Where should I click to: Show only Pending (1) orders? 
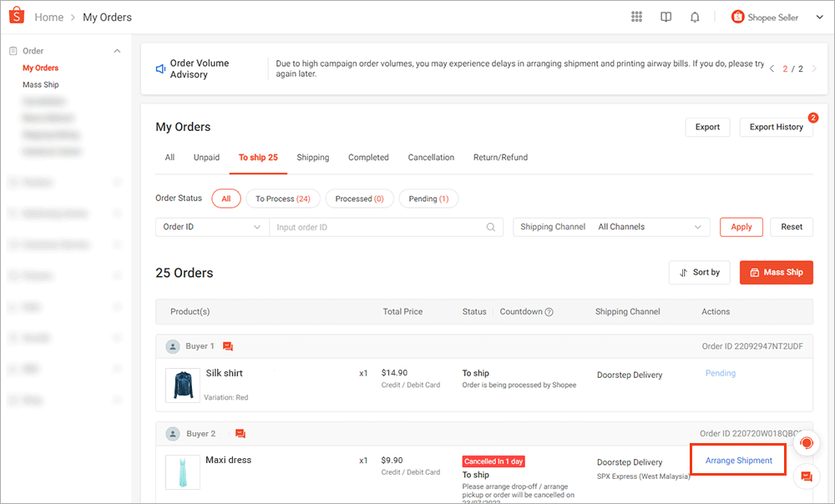[428, 198]
